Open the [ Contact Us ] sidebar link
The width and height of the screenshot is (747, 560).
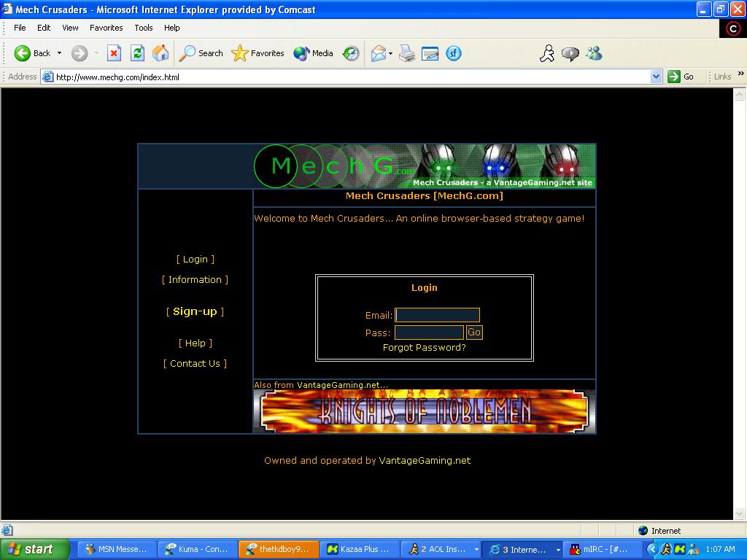click(195, 363)
